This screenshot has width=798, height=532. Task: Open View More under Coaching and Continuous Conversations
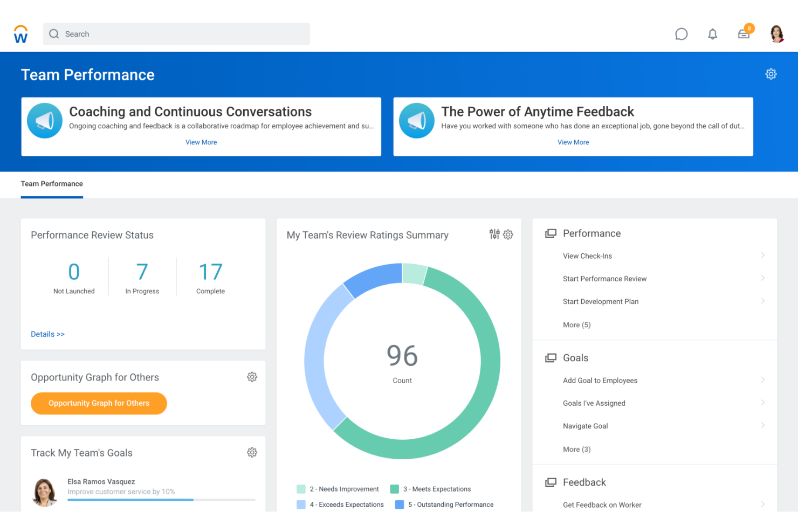[201, 142]
